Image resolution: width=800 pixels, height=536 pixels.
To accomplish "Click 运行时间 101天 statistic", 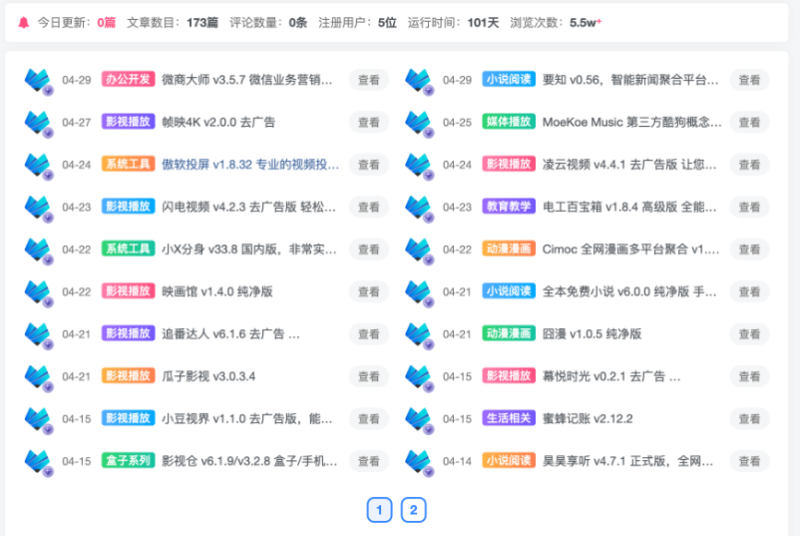I will [x=453, y=23].
